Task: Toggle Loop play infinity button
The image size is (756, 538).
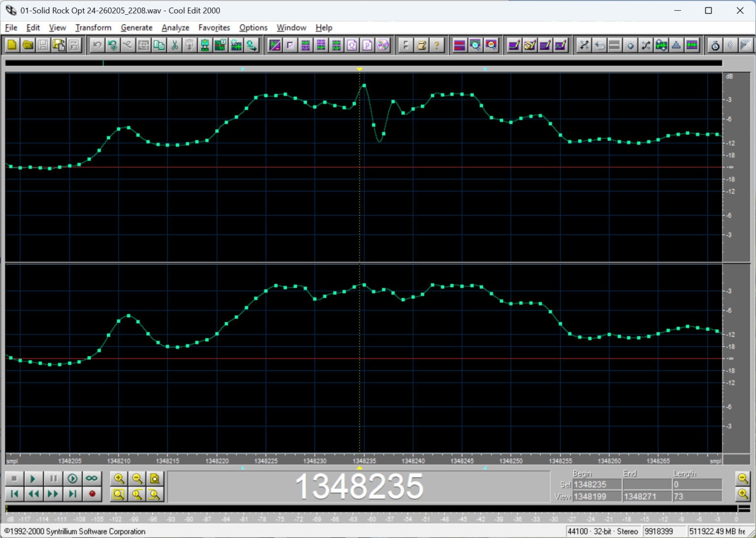Action: coord(92,478)
